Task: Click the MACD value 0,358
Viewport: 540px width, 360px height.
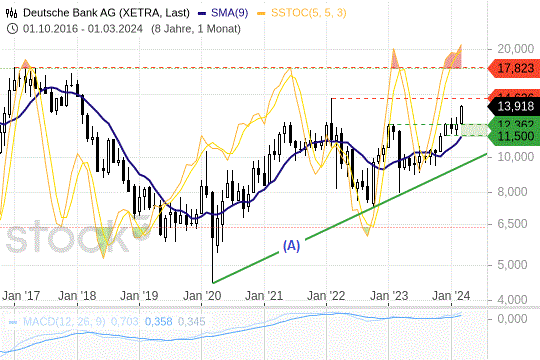Action: (158, 322)
